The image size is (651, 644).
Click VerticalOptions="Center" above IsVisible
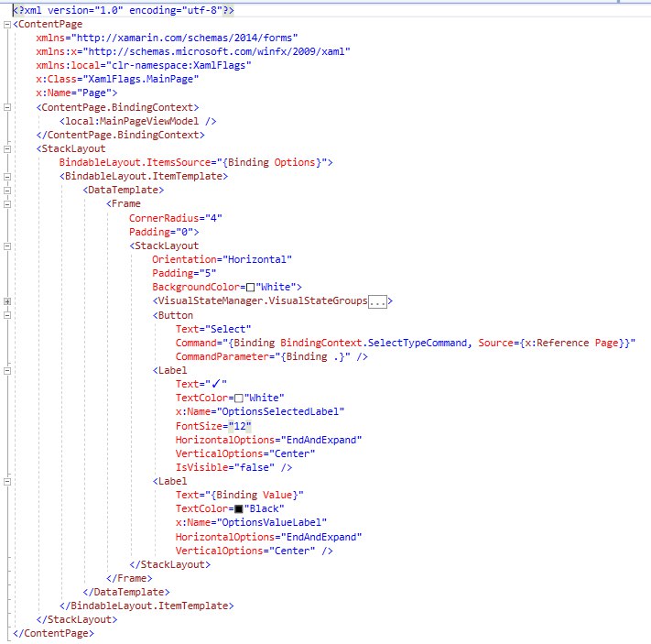point(245,453)
